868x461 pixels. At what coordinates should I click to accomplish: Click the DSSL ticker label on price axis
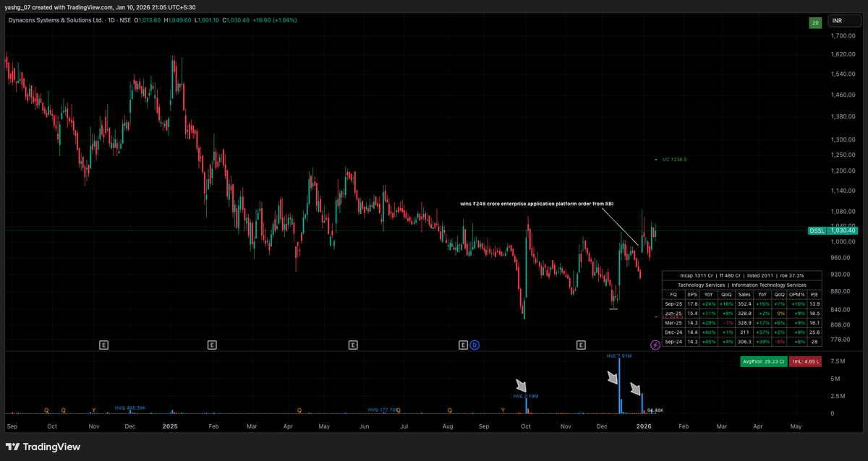pyautogui.click(x=817, y=231)
